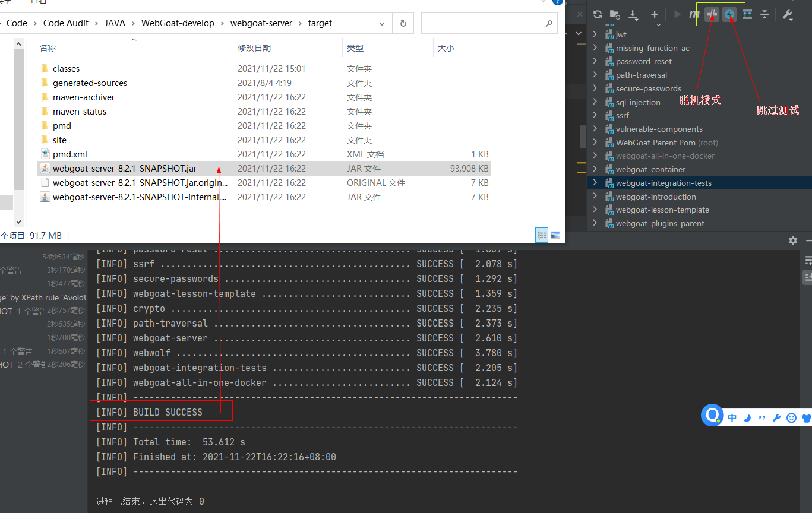Open IME skin shirt icon

[806, 418]
